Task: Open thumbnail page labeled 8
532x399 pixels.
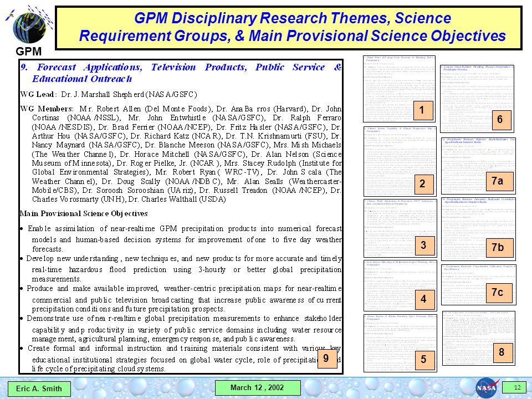Action: pyautogui.click(x=479, y=338)
